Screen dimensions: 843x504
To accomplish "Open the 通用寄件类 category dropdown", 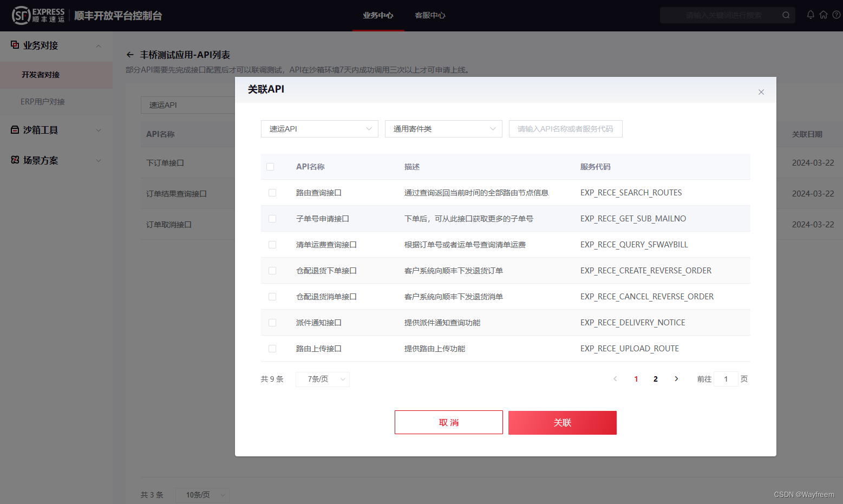I will [443, 129].
